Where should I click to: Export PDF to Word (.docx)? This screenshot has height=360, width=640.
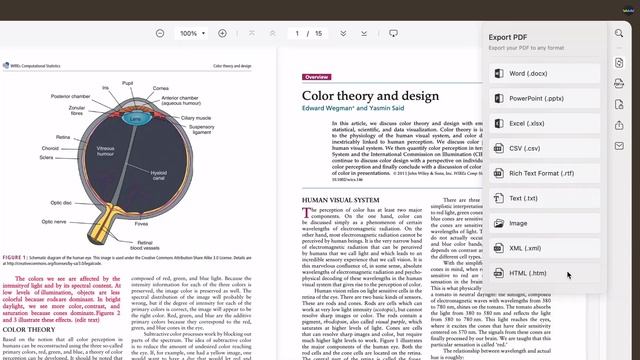point(544,73)
